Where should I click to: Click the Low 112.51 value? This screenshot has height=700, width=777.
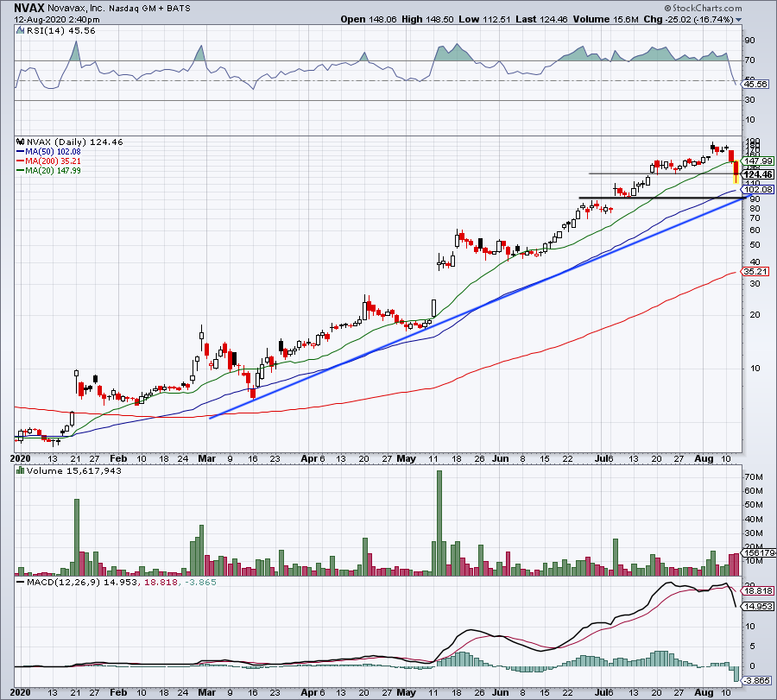point(484,19)
